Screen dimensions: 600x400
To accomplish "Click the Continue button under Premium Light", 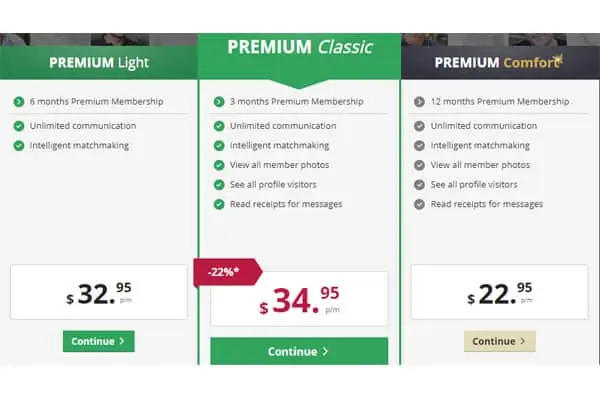I will [99, 341].
